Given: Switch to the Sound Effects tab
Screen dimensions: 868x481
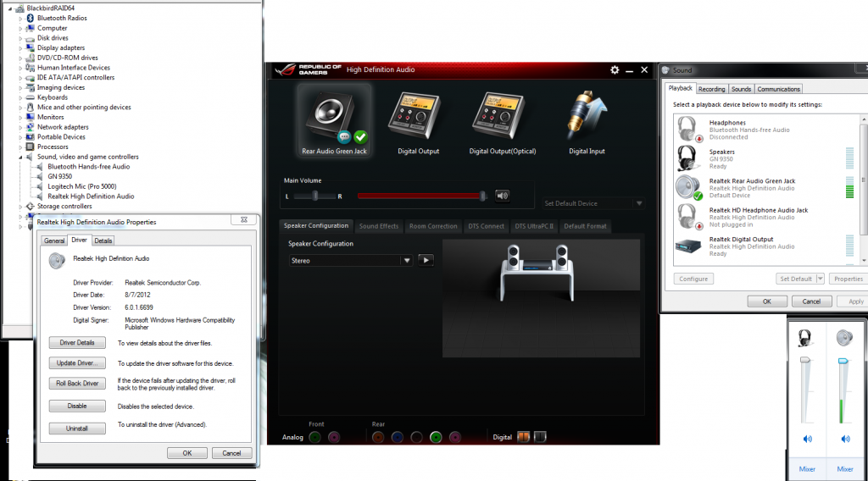Looking at the screenshot, I should 379,226.
